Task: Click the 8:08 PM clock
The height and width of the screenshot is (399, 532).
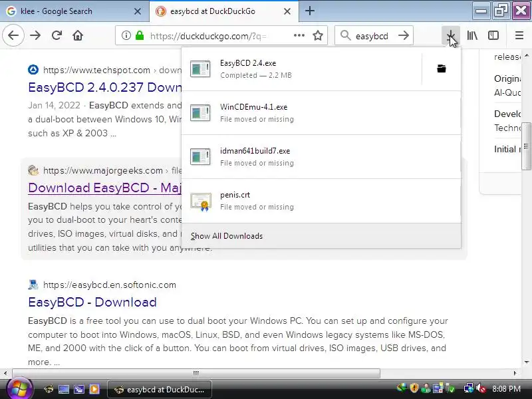Action: pos(506,389)
